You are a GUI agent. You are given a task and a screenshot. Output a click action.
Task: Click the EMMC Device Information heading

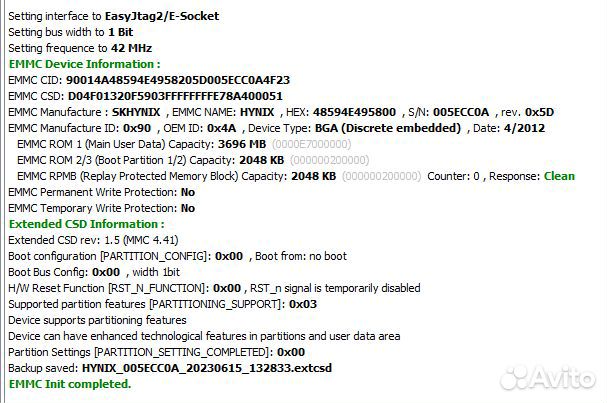pos(84,64)
